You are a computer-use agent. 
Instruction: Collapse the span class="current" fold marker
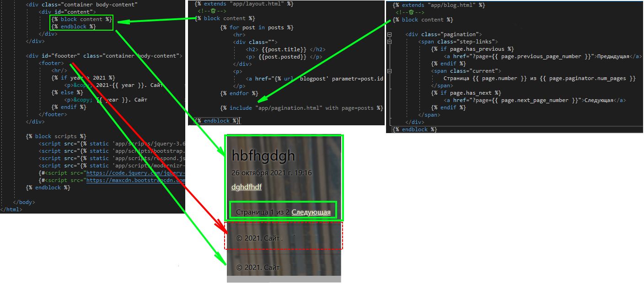pos(390,71)
